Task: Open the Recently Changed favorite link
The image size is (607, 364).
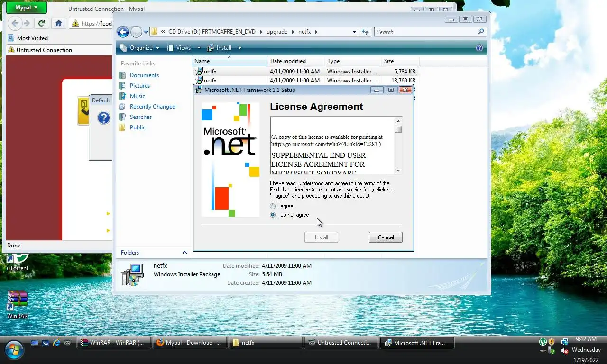Action: tap(153, 107)
